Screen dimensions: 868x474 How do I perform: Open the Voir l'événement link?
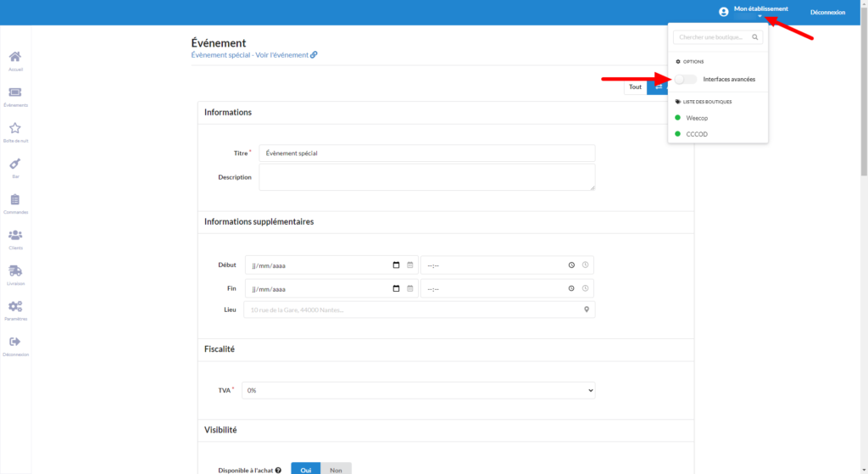pyautogui.click(x=281, y=55)
